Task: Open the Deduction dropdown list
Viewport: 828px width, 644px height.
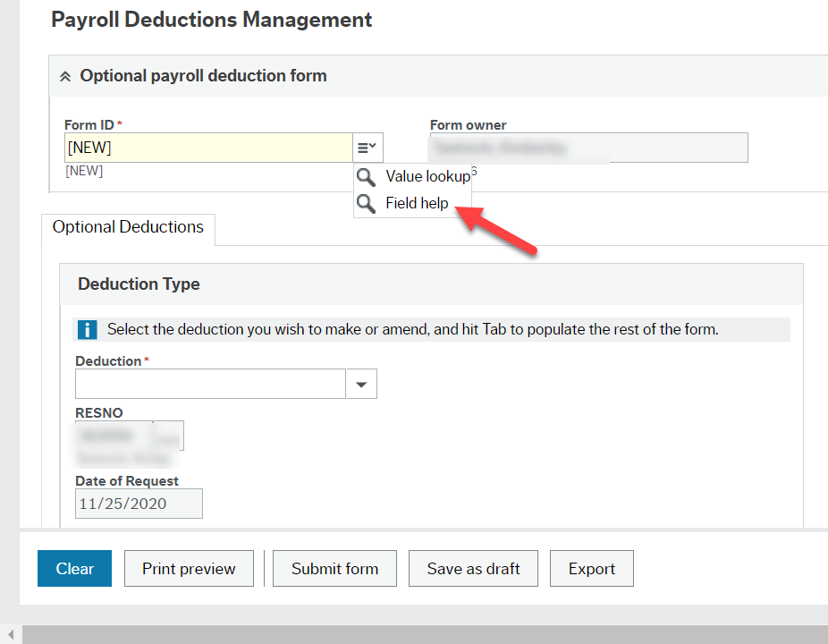Action: 361,383
